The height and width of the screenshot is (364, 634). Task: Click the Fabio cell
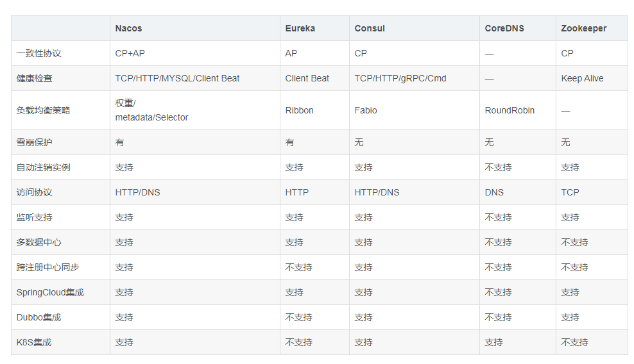click(366, 110)
